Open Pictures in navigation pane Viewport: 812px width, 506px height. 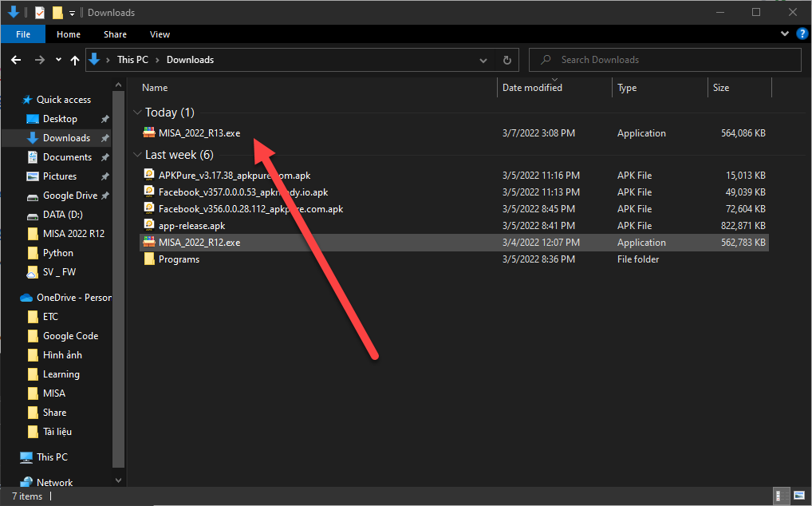(x=51, y=176)
